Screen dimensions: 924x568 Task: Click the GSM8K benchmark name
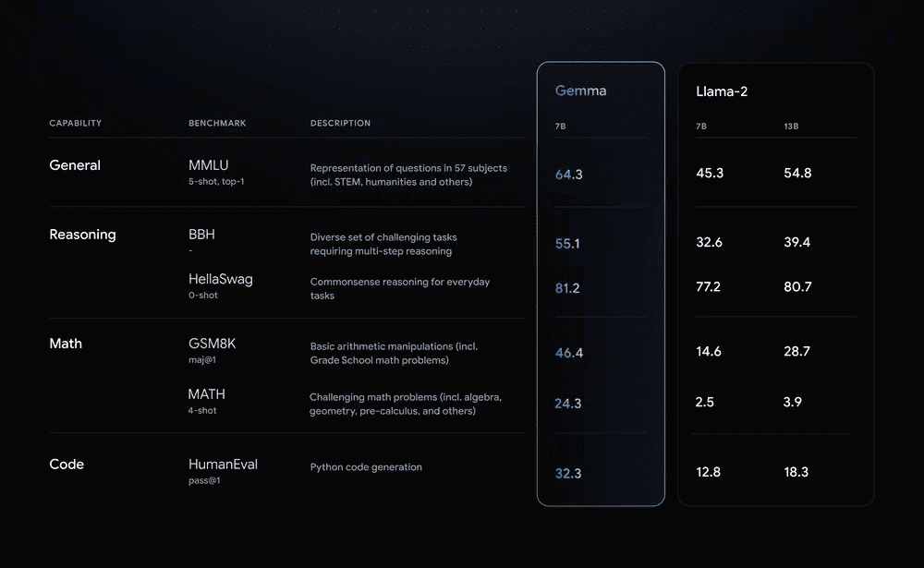[x=213, y=344]
